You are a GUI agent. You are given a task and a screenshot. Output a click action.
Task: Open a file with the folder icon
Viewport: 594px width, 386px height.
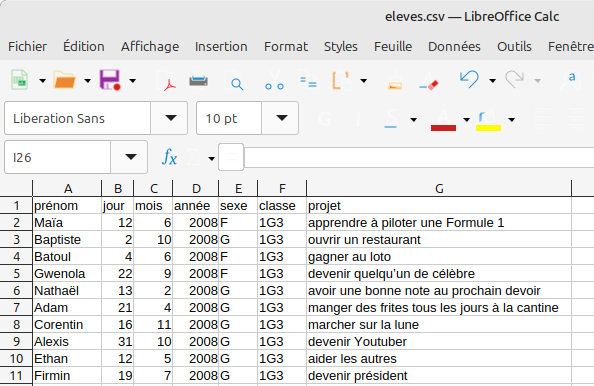[64, 80]
